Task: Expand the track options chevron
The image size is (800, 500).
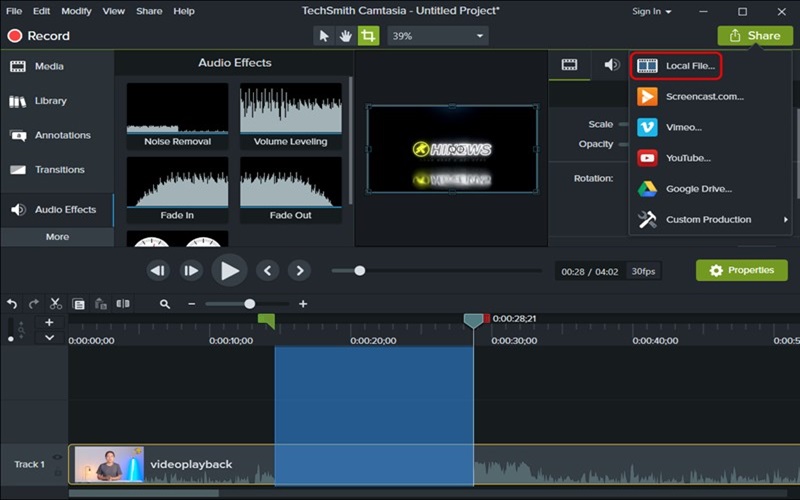Action: click(x=49, y=337)
